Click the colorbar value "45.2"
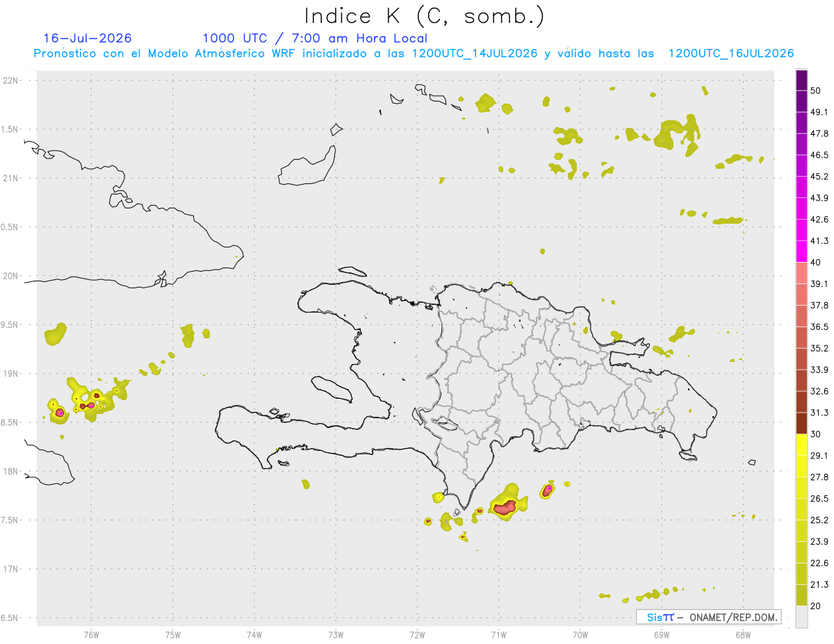834x644 pixels. point(819,176)
